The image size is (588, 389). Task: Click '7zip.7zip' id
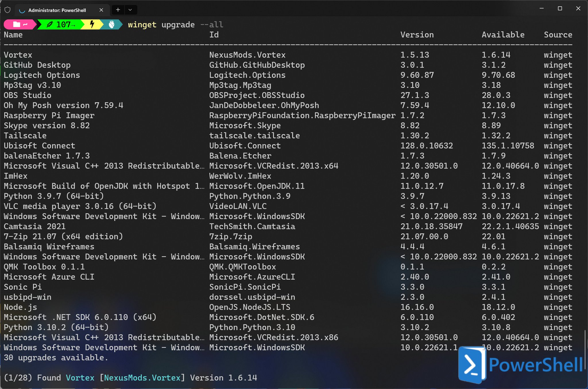(x=231, y=237)
